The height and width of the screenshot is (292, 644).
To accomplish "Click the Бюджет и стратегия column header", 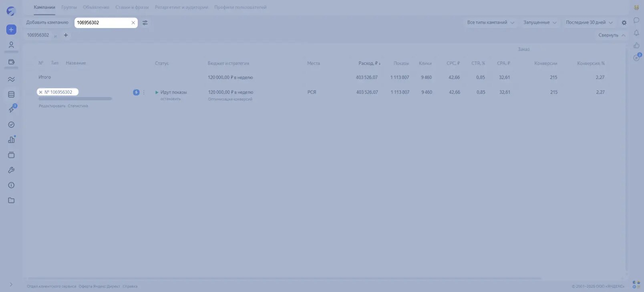I will point(228,63).
